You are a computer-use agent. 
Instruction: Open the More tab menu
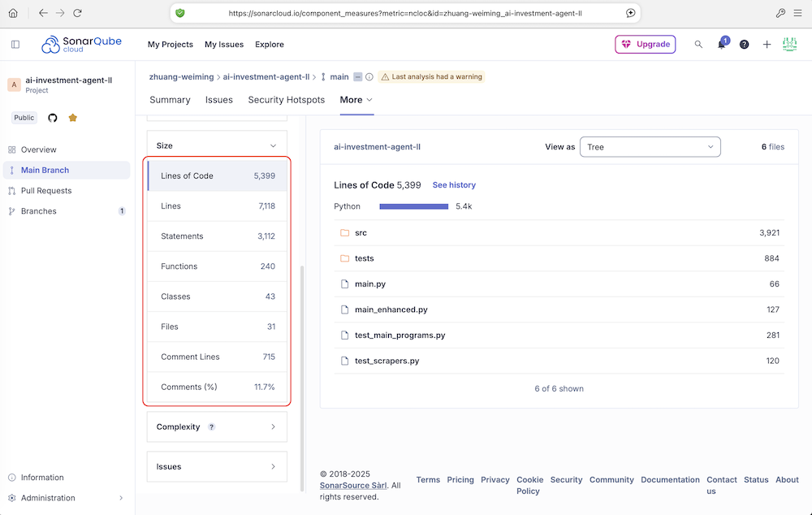click(x=356, y=100)
